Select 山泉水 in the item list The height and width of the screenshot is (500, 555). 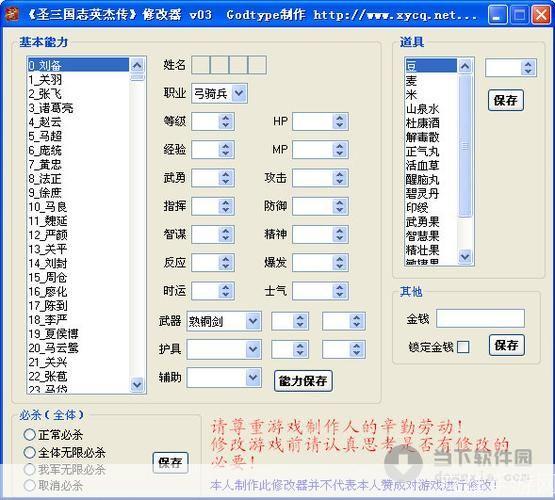[x=431, y=109]
